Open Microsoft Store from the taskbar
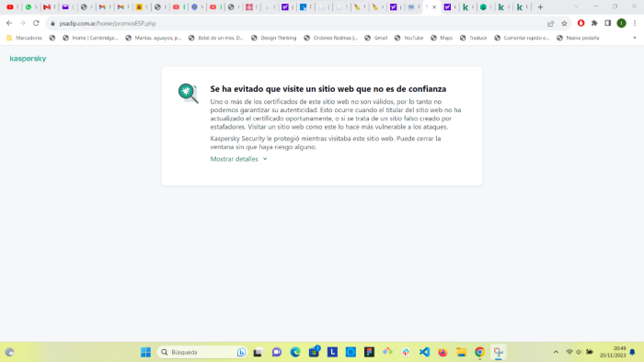Screen dimensions: 644x362 [x=314, y=352]
